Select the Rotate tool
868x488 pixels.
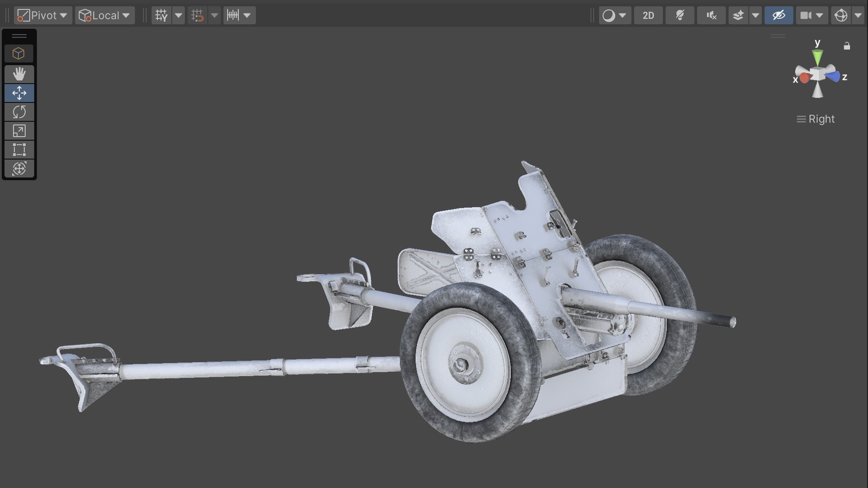(x=19, y=112)
